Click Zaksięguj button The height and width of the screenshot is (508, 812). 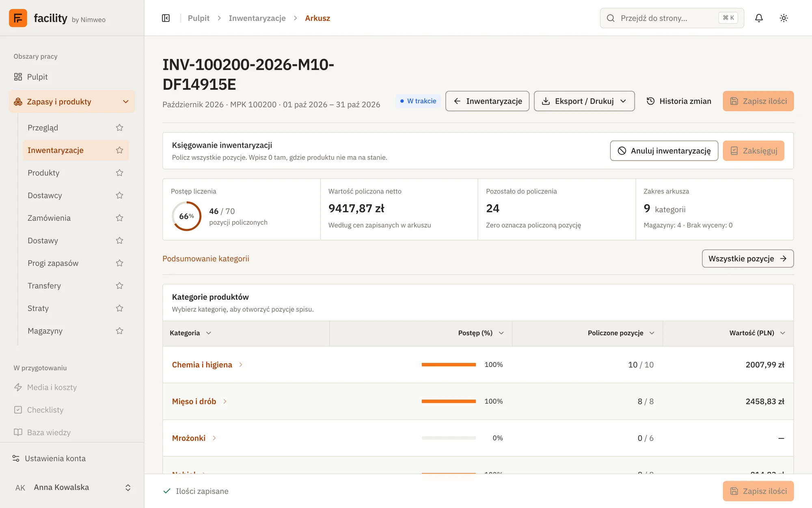[754, 151]
